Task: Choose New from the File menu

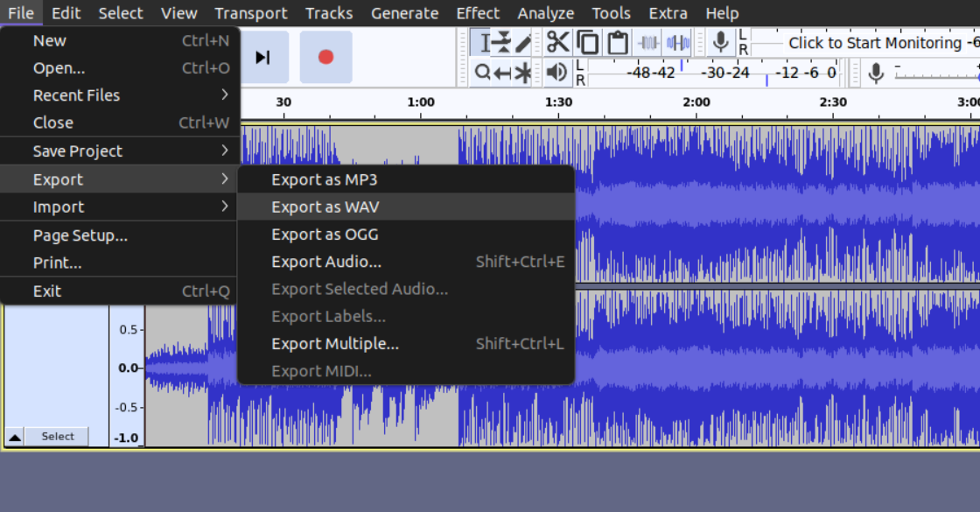Action: pos(120,40)
